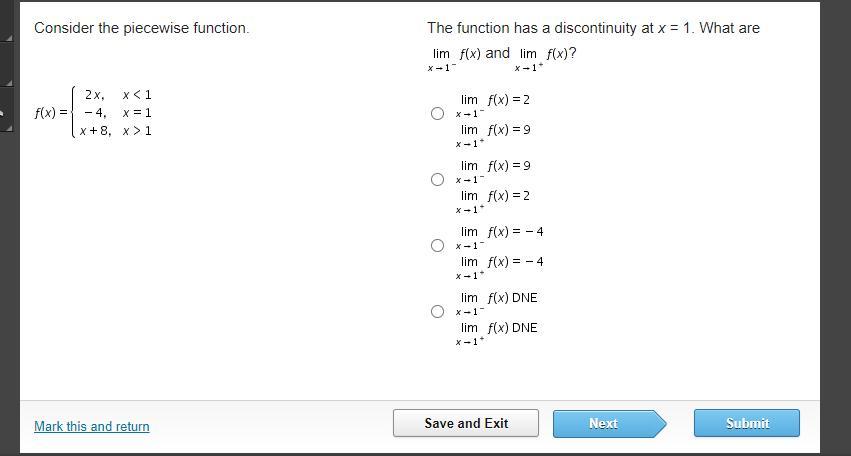851x456 pixels.
Task: Choose the radio button for both limits −4
Action: click(x=437, y=246)
